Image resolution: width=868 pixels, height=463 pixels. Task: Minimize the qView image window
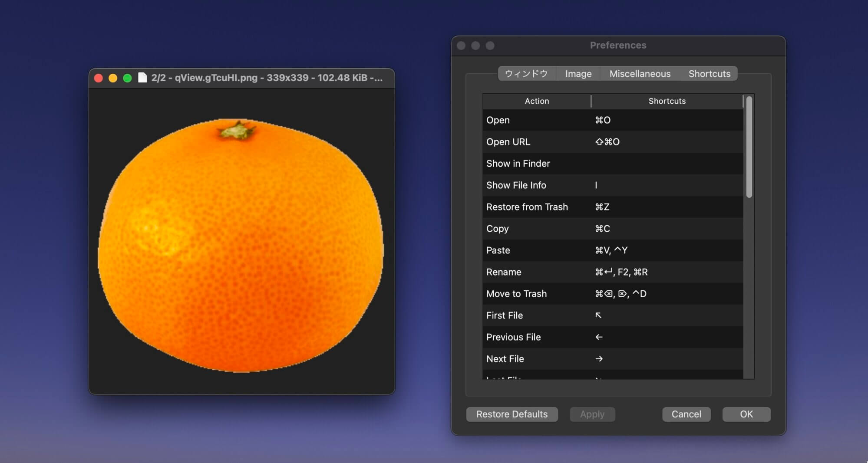pos(113,78)
